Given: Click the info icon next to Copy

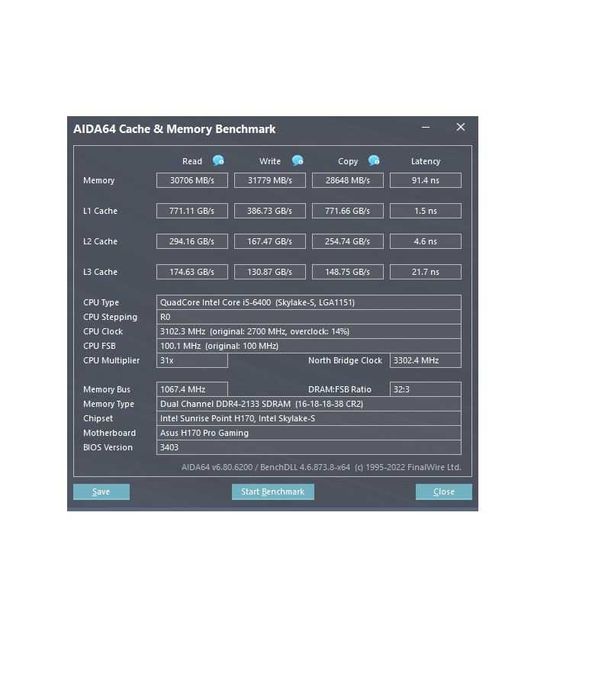Looking at the screenshot, I should click(x=374, y=160).
